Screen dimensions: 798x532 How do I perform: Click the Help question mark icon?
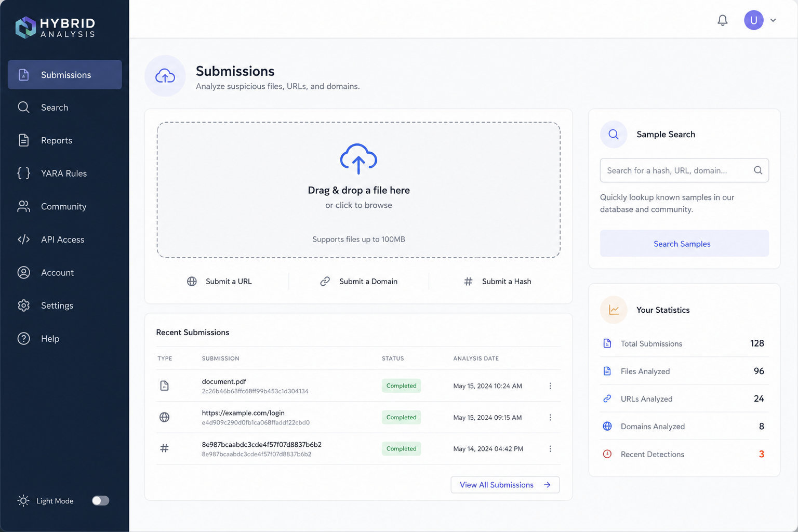click(x=23, y=339)
